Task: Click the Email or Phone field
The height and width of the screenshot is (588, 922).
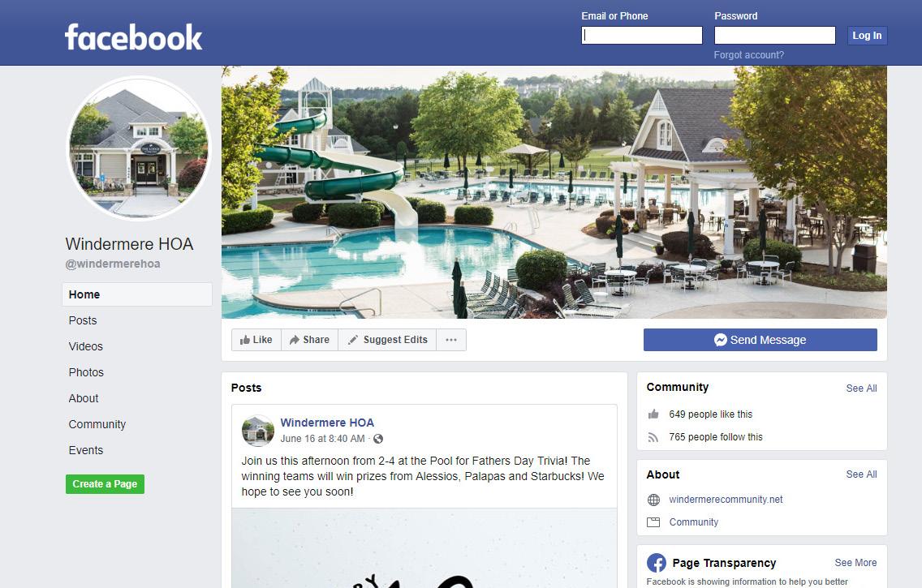Action: tap(642, 35)
